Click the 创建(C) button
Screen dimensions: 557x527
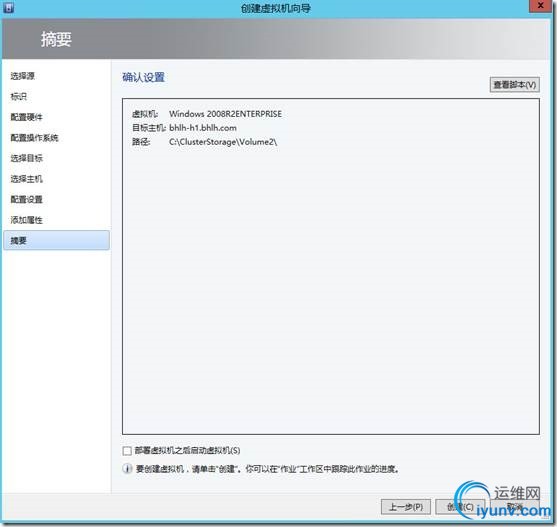point(460,507)
